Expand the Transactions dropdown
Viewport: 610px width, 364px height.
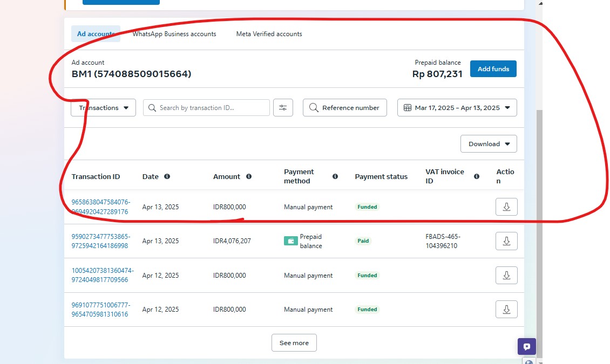pos(103,107)
